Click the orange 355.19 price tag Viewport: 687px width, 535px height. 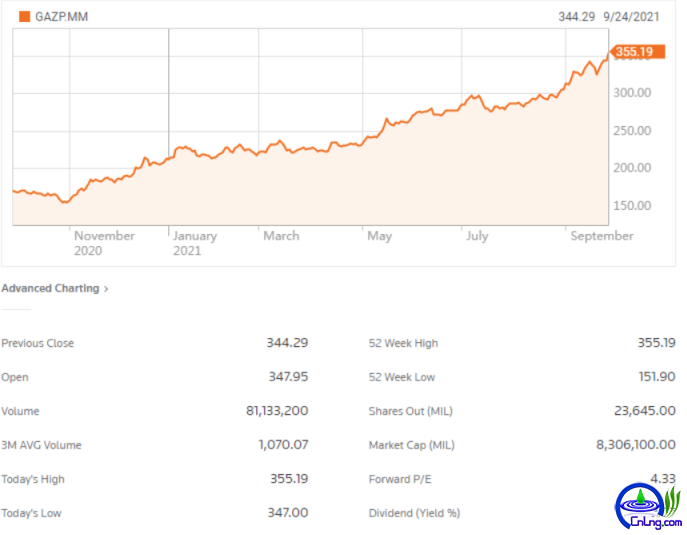(637, 52)
